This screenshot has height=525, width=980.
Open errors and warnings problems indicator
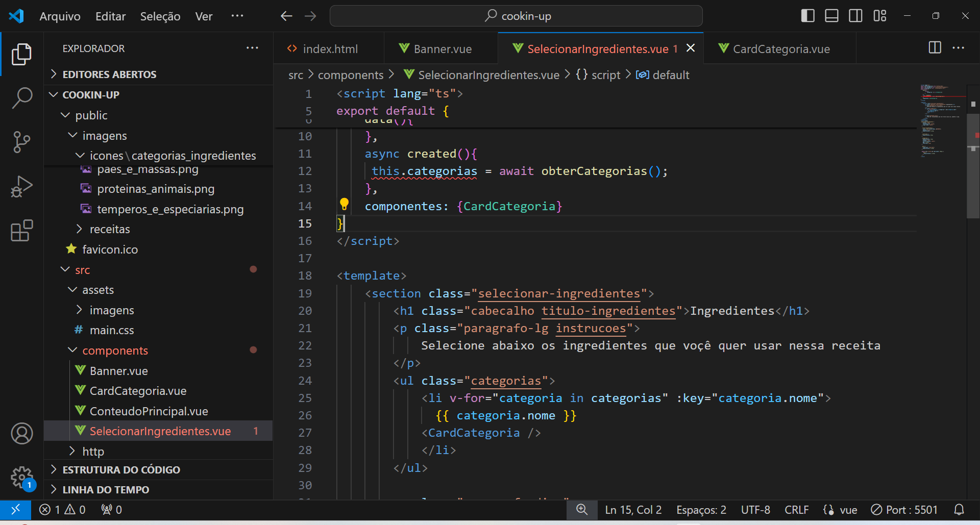point(62,510)
